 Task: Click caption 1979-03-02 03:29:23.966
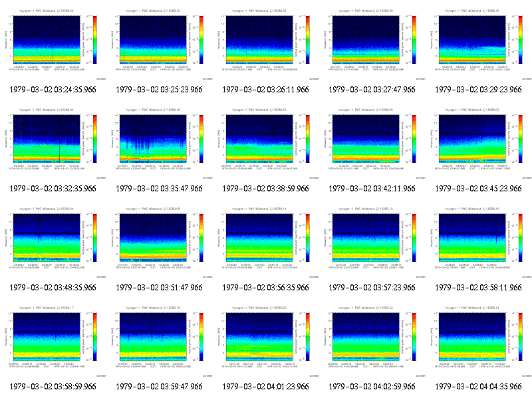coord(478,90)
